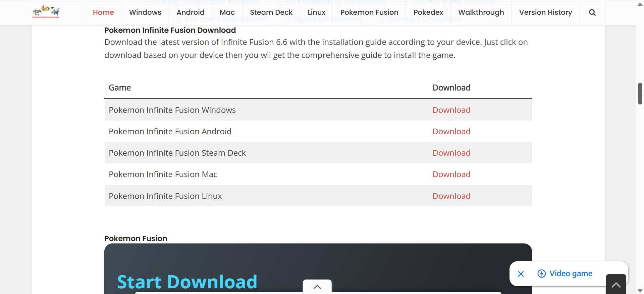This screenshot has width=644, height=294.
Task: Open the Android menu item
Action: coord(191,12)
